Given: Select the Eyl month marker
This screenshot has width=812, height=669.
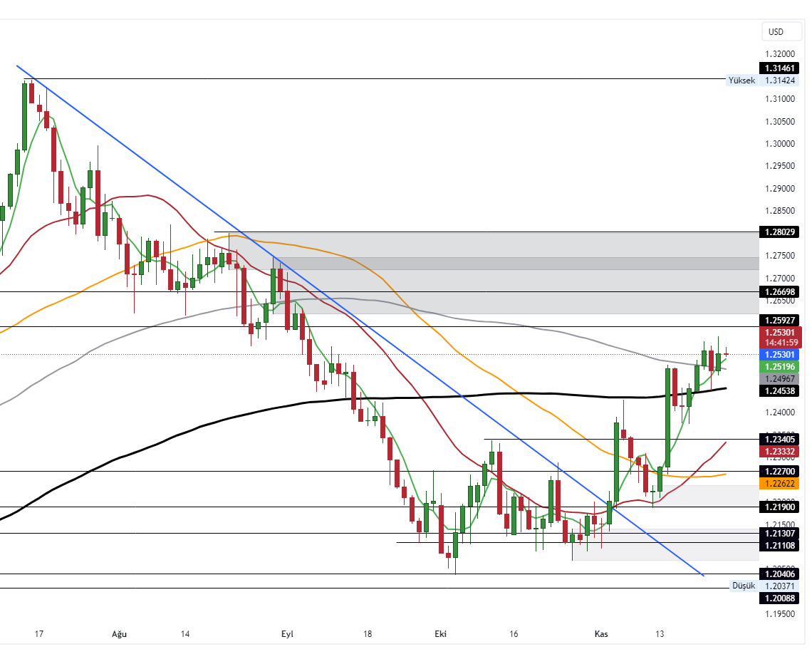Looking at the screenshot, I should (x=287, y=633).
